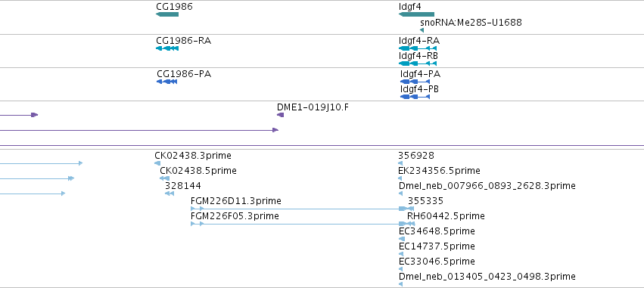The height and width of the screenshot is (288, 644).
Task: Select the CG1986-RA transcript glyph
Action: point(167,48)
